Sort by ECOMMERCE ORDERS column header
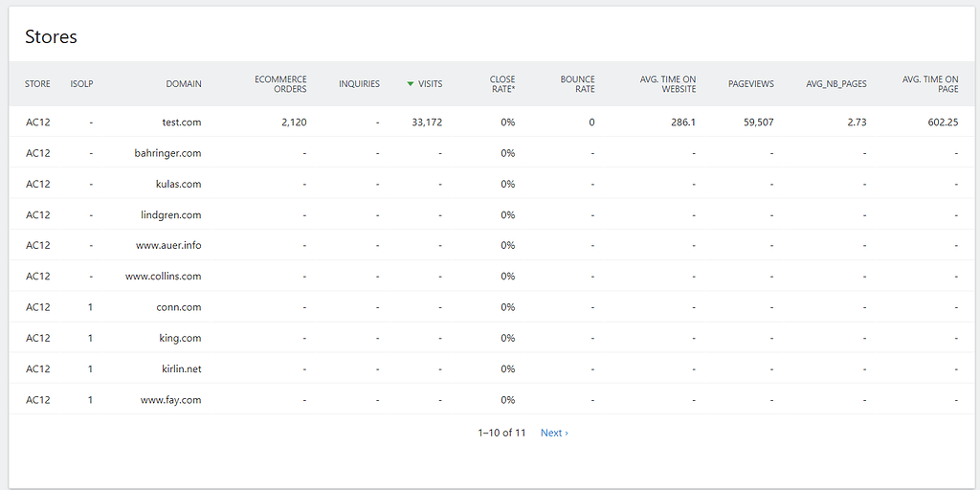 [280, 84]
